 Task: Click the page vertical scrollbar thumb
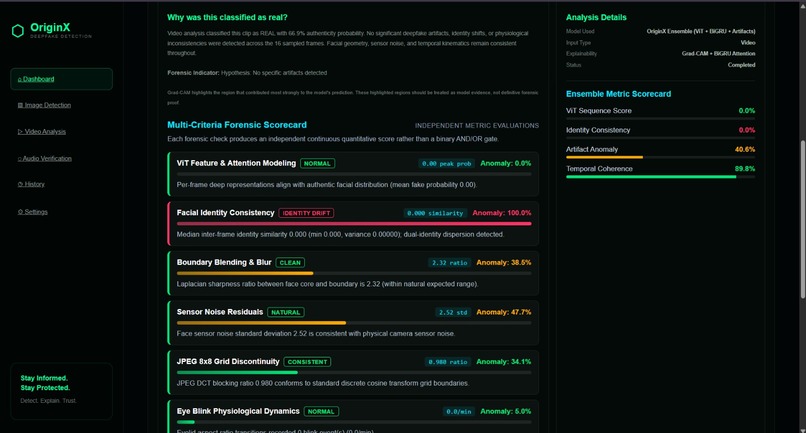coord(802,219)
